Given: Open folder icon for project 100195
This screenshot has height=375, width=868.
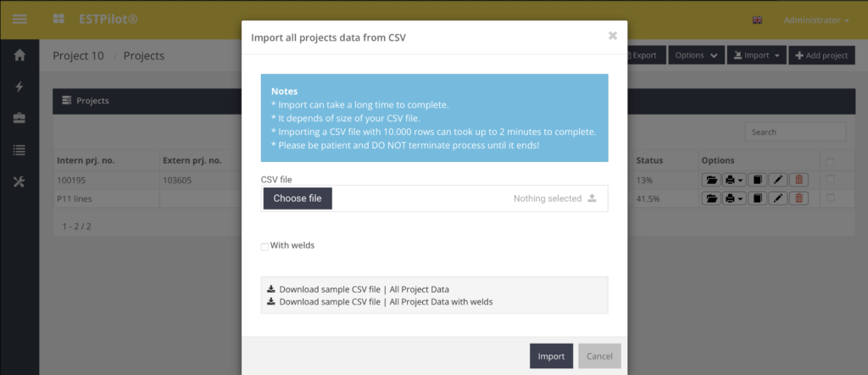Looking at the screenshot, I should click(711, 180).
